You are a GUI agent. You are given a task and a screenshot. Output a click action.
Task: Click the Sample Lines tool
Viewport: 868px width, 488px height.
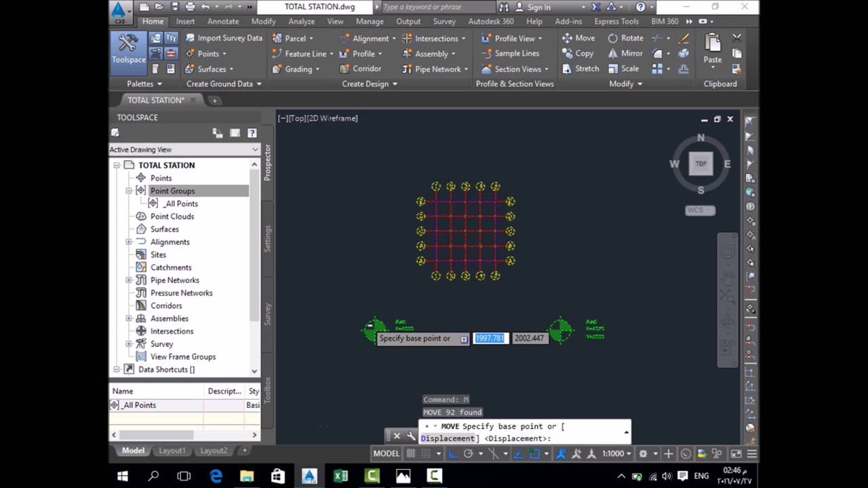point(510,54)
